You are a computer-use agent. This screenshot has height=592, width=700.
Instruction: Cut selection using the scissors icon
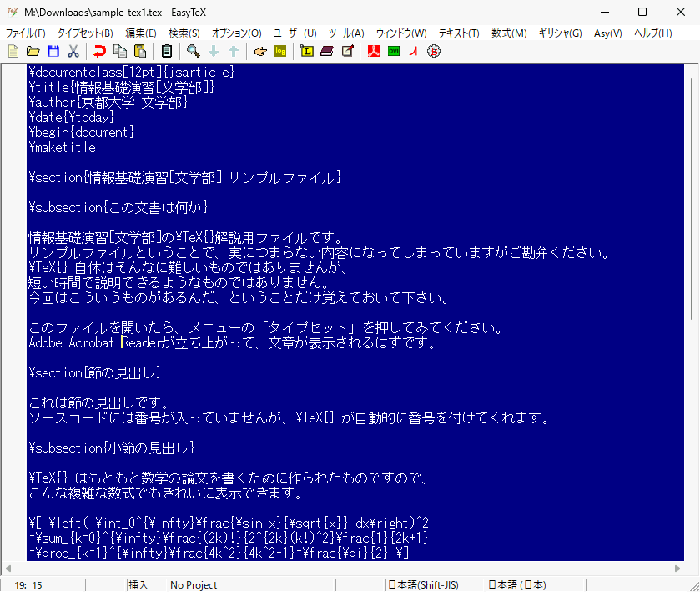click(73, 52)
